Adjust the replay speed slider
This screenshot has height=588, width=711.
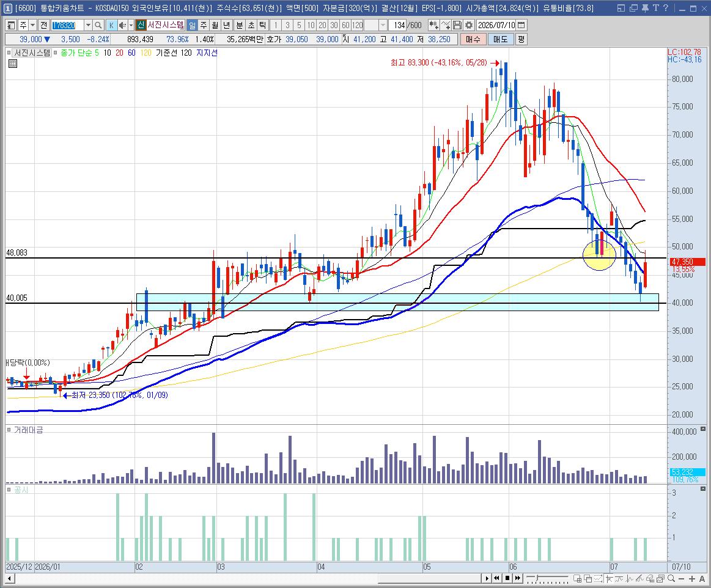click(536, 578)
